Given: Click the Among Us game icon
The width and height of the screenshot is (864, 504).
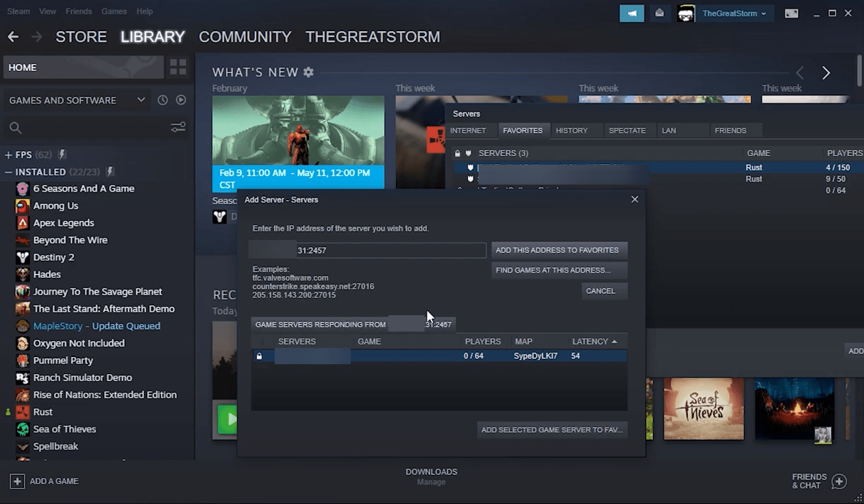Looking at the screenshot, I should point(23,206).
